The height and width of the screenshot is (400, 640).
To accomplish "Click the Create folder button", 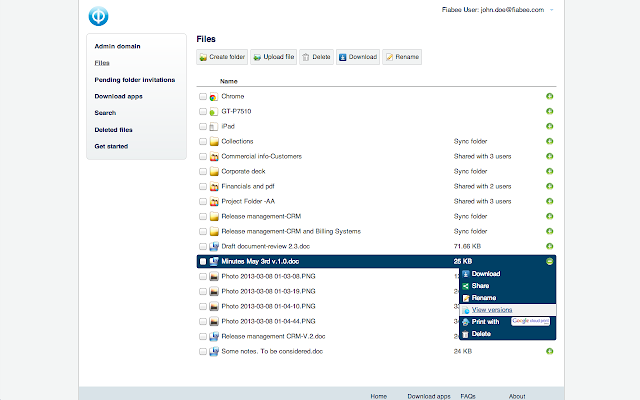I will [222, 57].
